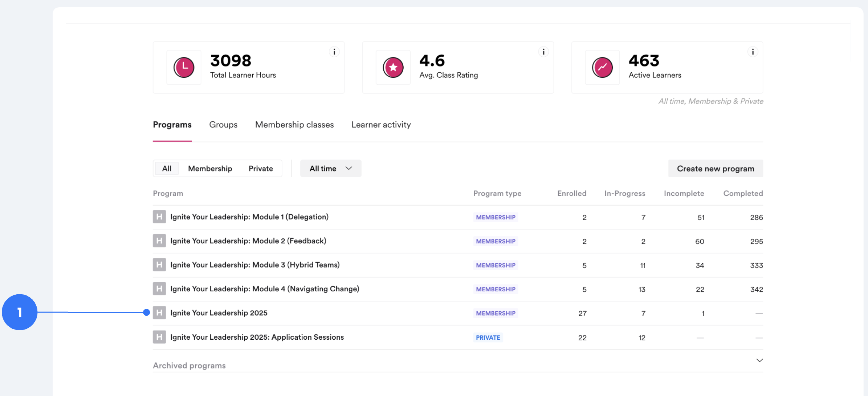Click the Program column header
Viewport: 868px width, 396px height.
tap(168, 193)
